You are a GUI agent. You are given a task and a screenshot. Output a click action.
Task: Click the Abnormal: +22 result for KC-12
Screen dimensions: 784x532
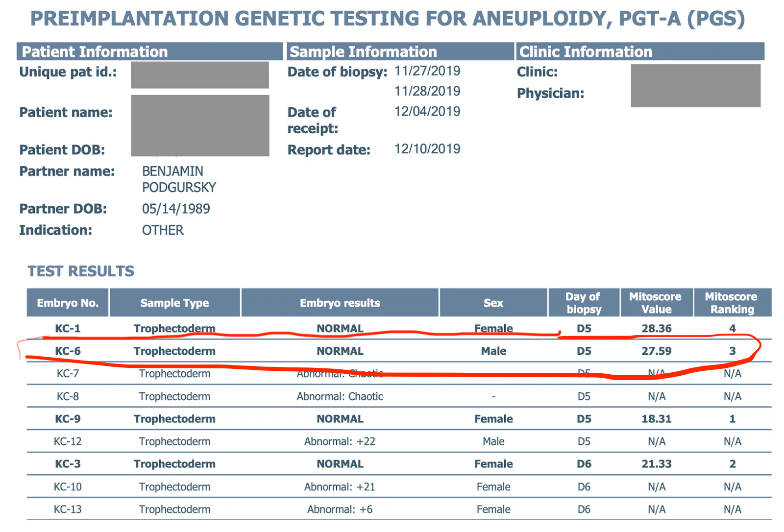340,441
